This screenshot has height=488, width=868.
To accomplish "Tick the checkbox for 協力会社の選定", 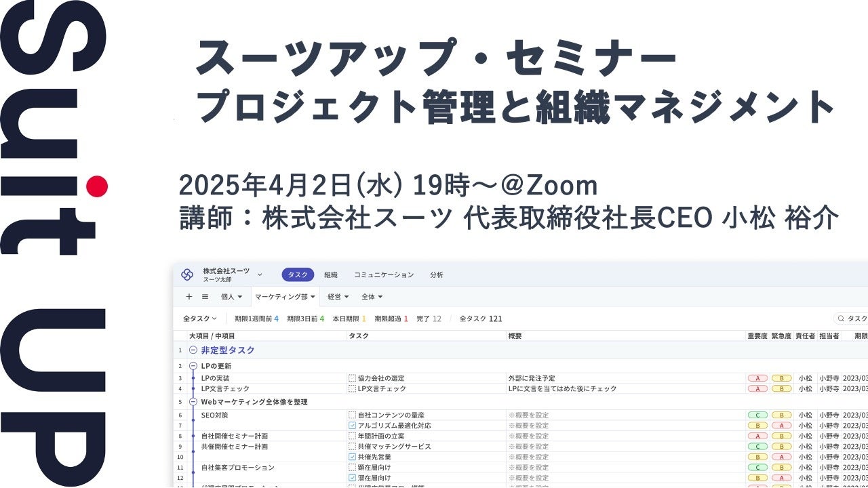I will coord(352,378).
